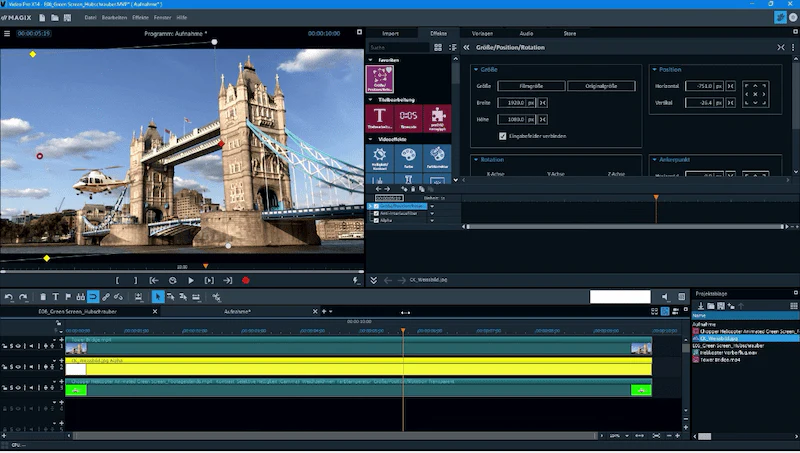
Task: Toggle the Größe/Position/Rotation keyframe row checkbox
Action: pos(377,206)
